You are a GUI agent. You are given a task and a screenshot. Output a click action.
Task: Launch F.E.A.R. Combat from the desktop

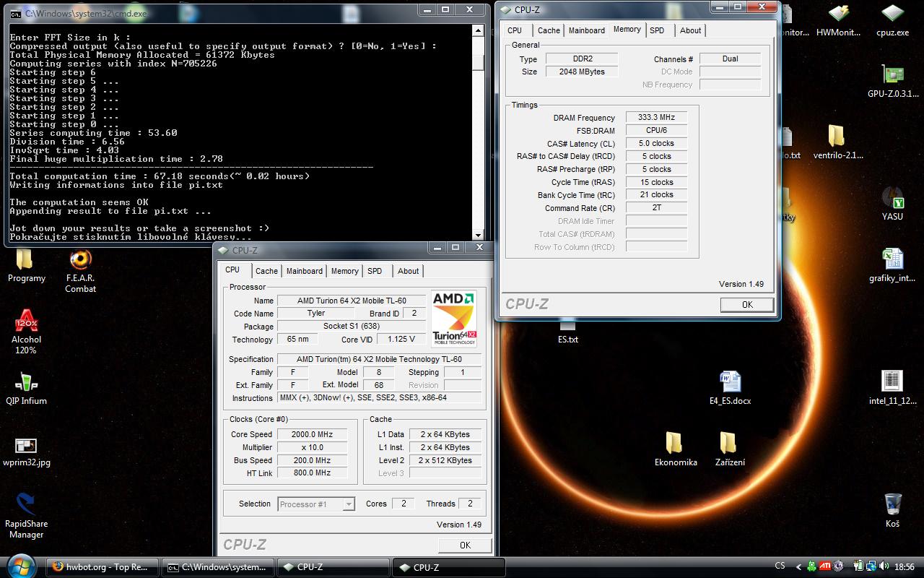[81, 270]
